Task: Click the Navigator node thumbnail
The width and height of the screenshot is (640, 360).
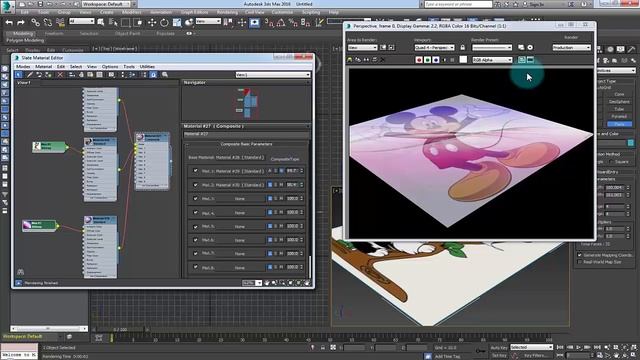Action: tap(247, 102)
